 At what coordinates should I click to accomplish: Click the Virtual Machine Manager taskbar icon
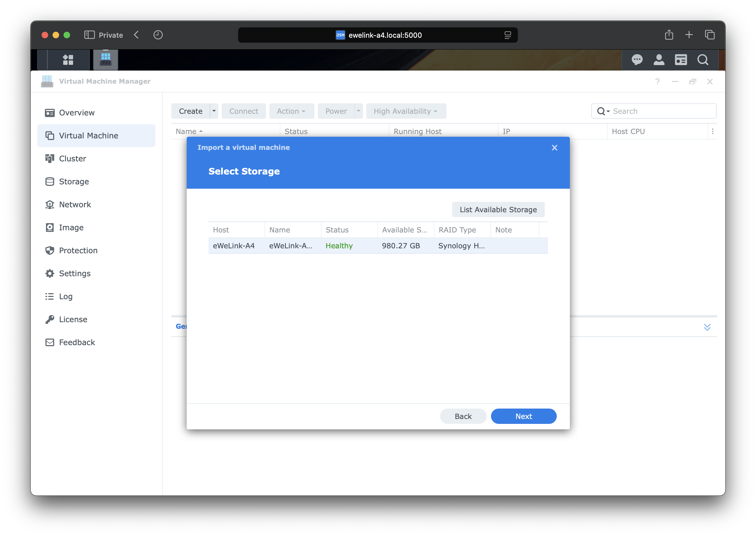pyautogui.click(x=105, y=60)
